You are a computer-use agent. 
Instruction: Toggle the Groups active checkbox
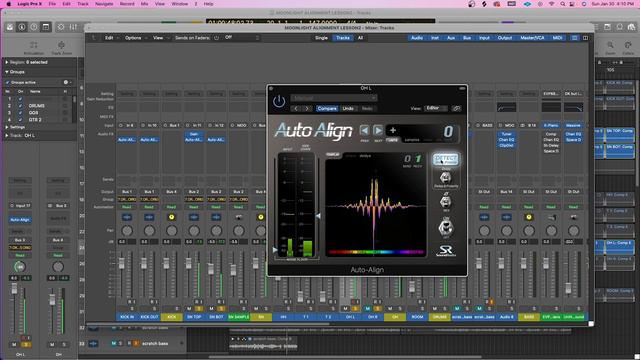7,82
